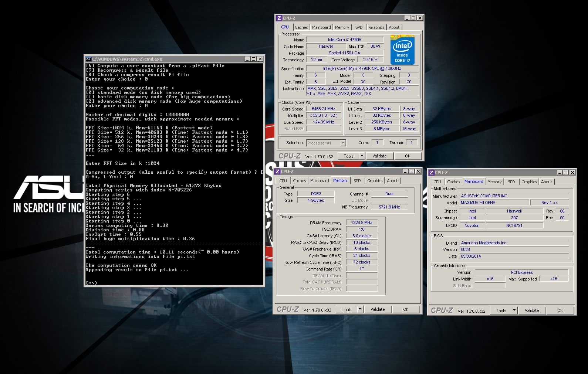Click the Bus Speed value 124.39 MHz
The image size is (588, 374).
pyautogui.click(x=324, y=122)
